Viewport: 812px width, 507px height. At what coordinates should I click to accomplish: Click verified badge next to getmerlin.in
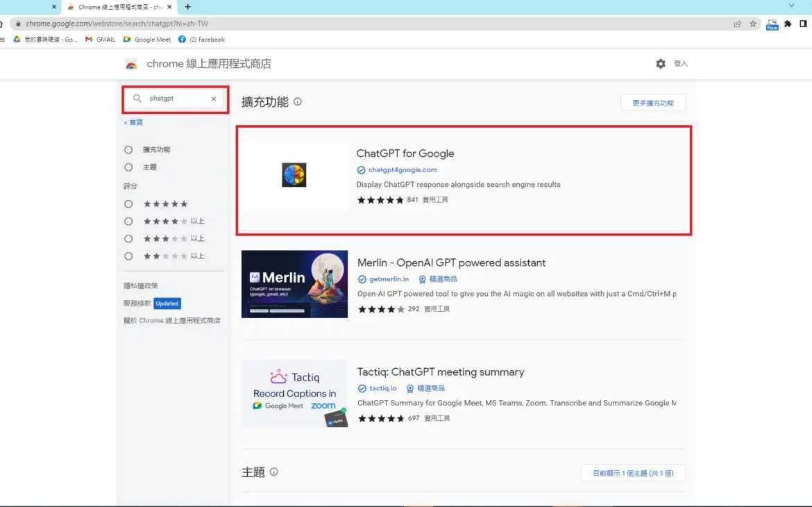click(362, 279)
